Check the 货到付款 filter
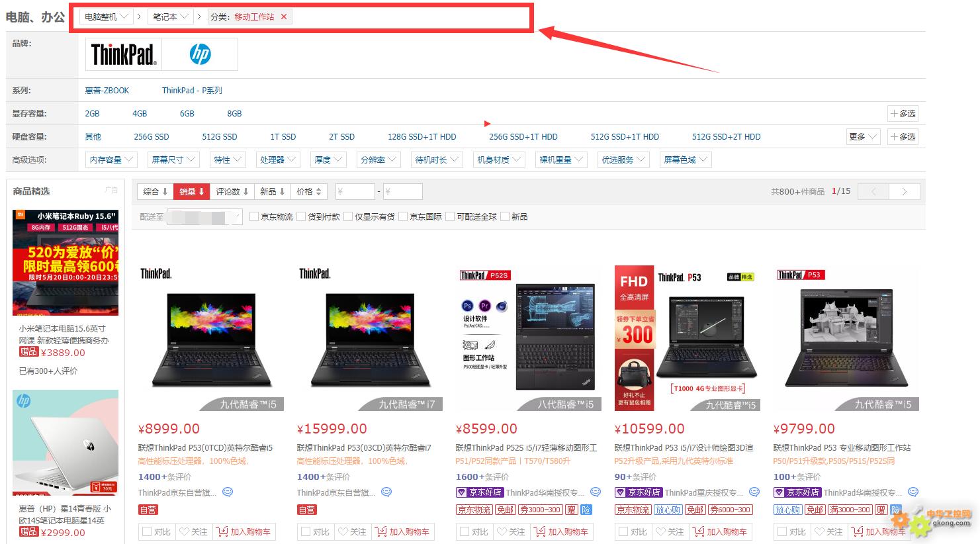 (x=301, y=216)
